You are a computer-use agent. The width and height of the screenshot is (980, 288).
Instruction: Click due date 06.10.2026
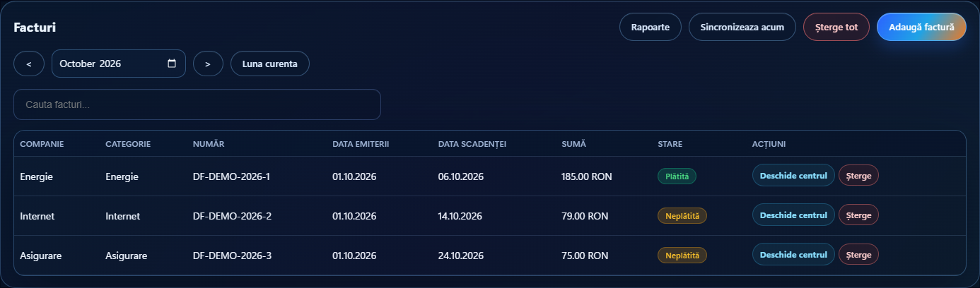(460, 176)
